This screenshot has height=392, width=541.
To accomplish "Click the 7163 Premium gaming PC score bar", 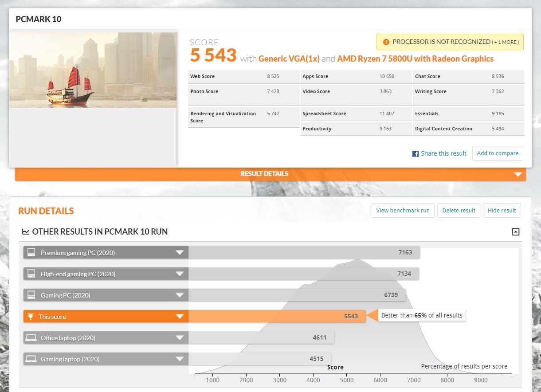I will [x=304, y=253].
